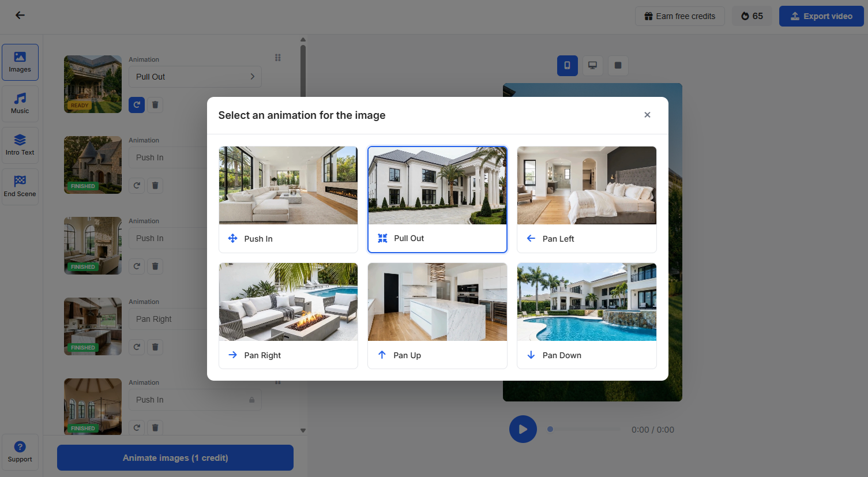The width and height of the screenshot is (868, 477).
Task: Click Export video
Action: pos(821,16)
